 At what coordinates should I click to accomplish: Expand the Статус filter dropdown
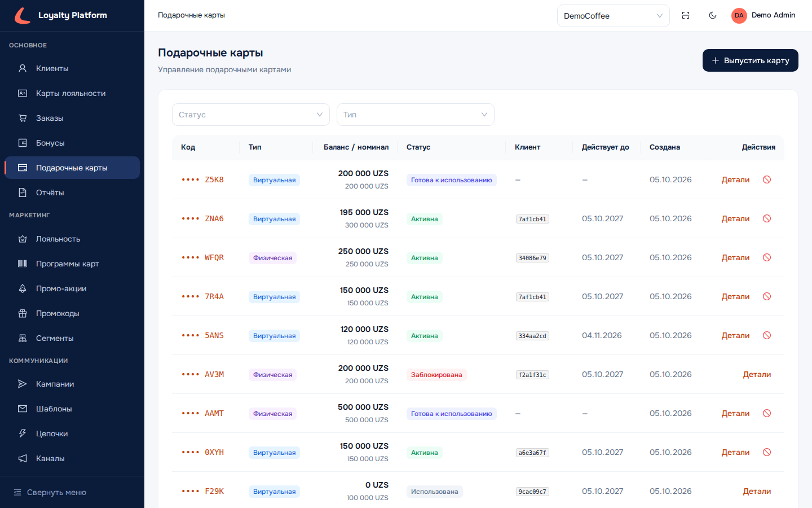(x=251, y=115)
